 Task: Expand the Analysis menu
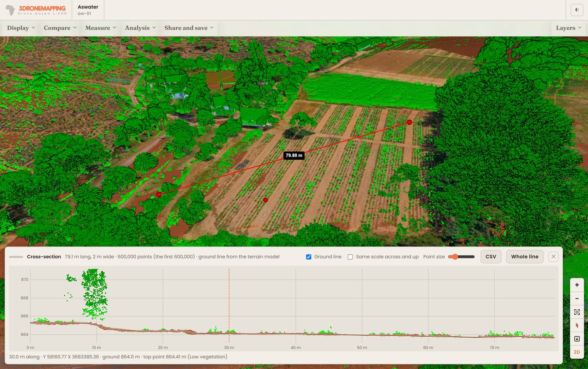pyautogui.click(x=140, y=28)
